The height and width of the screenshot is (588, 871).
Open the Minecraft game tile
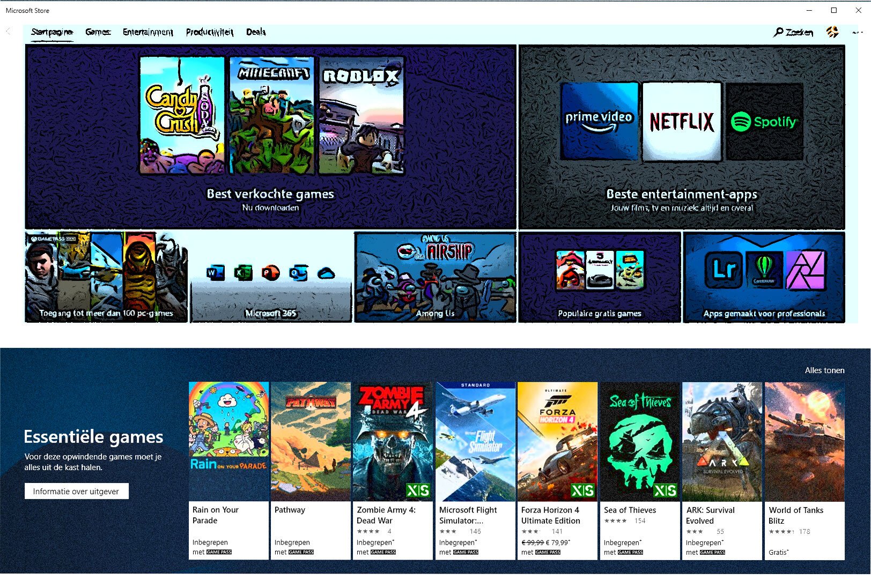coord(272,116)
